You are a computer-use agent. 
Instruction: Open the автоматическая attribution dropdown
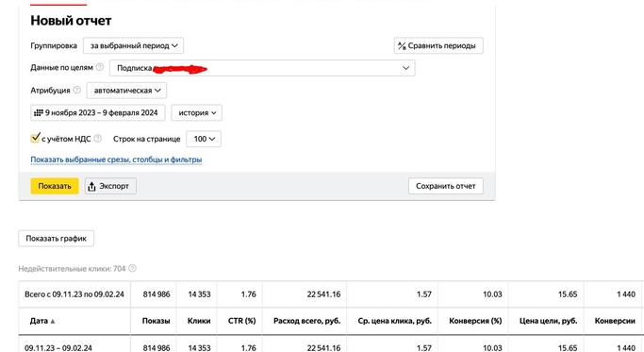(126, 91)
